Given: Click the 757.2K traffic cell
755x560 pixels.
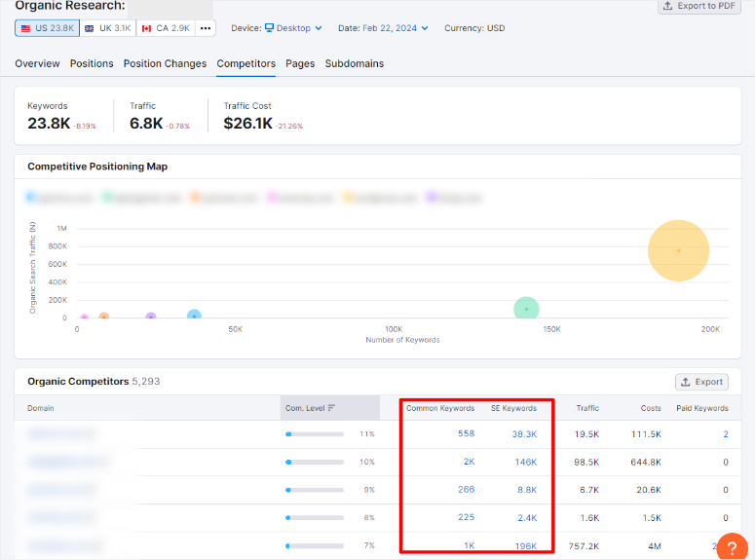Looking at the screenshot, I should 584,546.
